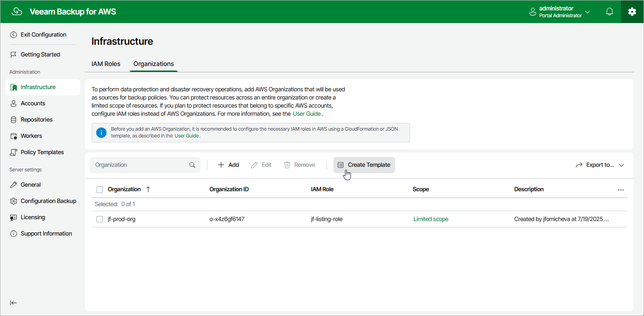
Task: Click the o-x4z6gf6147 organization ID cell
Action: pos(227,219)
